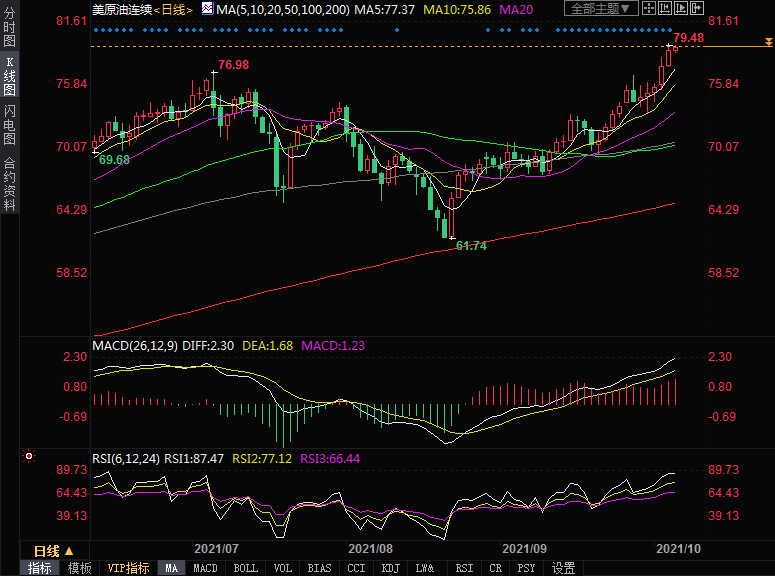Click the 79.48 current price marker
This screenshot has width=775, height=576.
[688, 38]
